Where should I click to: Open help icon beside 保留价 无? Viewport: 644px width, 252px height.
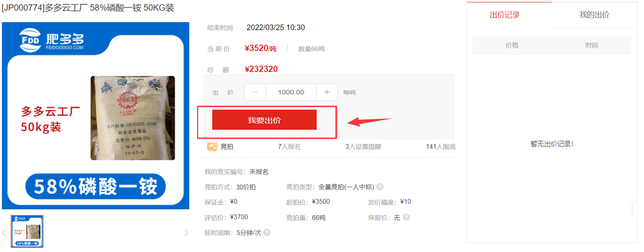pyautogui.click(x=406, y=217)
